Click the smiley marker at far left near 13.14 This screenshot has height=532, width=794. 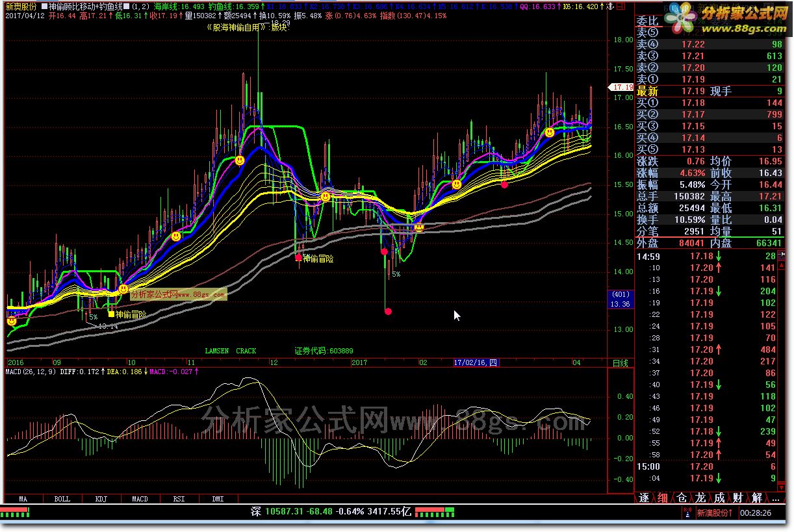point(11,320)
